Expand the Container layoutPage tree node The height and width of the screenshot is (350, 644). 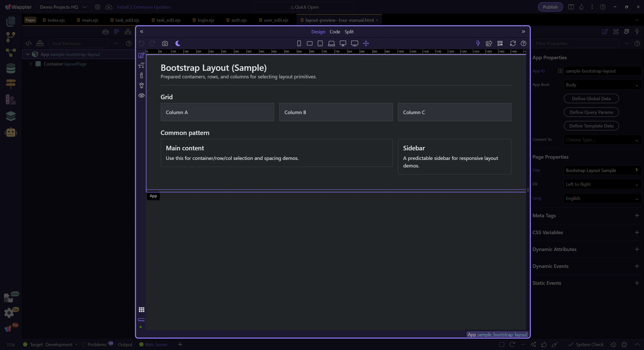(x=31, y=64)
